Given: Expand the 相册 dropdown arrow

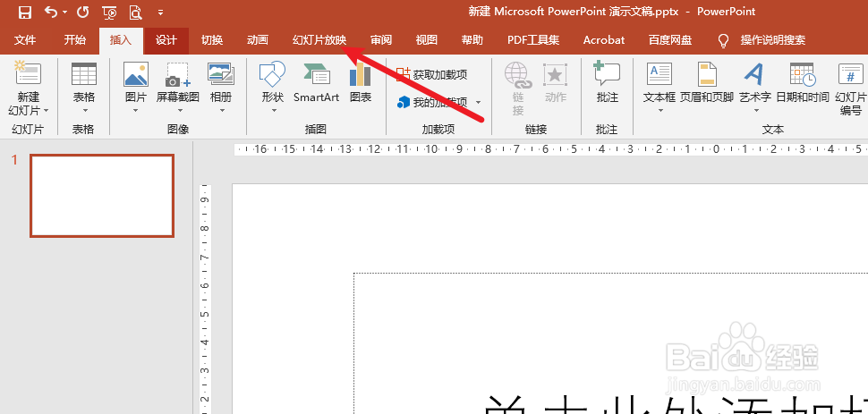Looking at the screenshot, I should [221, 110].
